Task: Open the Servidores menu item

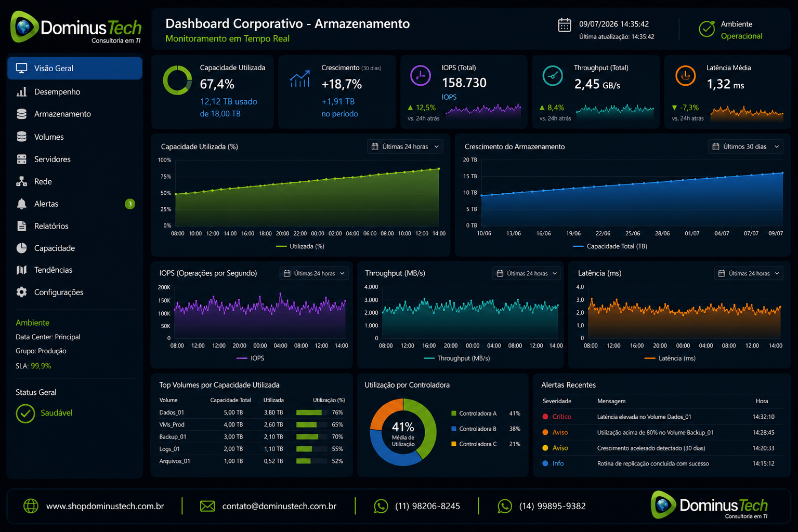Action: pos(75,159)
